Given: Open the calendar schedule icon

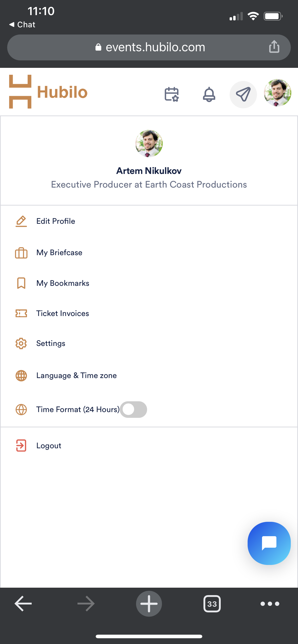Looking at the screenshot, I should [x=172, y=94].
